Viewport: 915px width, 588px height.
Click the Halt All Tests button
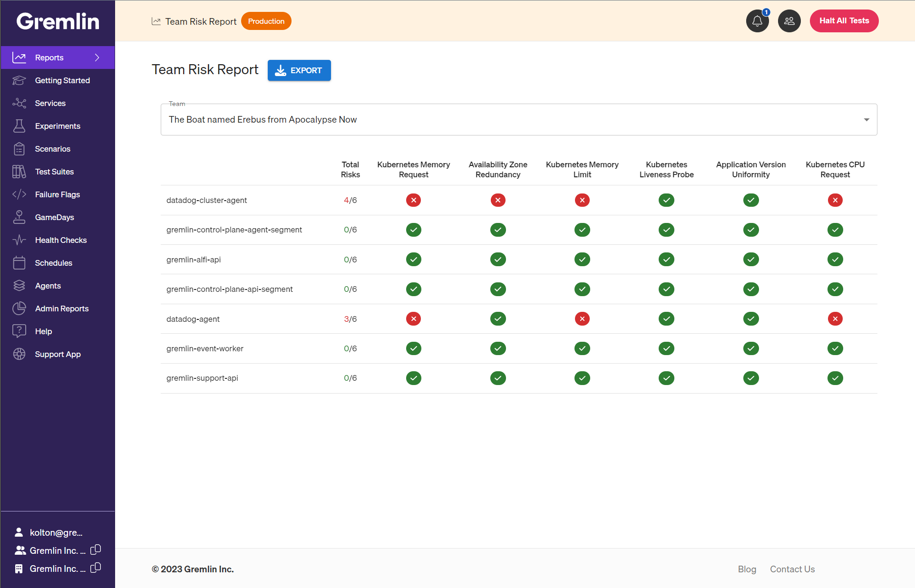tap(844, 21)
